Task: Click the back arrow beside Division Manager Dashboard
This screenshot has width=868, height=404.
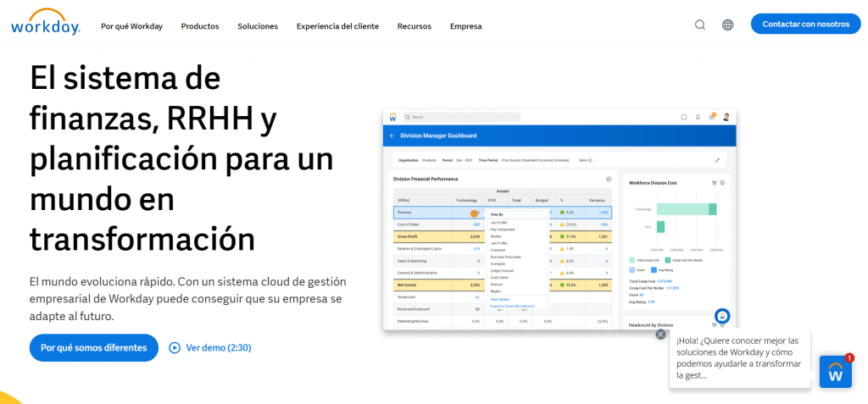Action: point(392,136)
